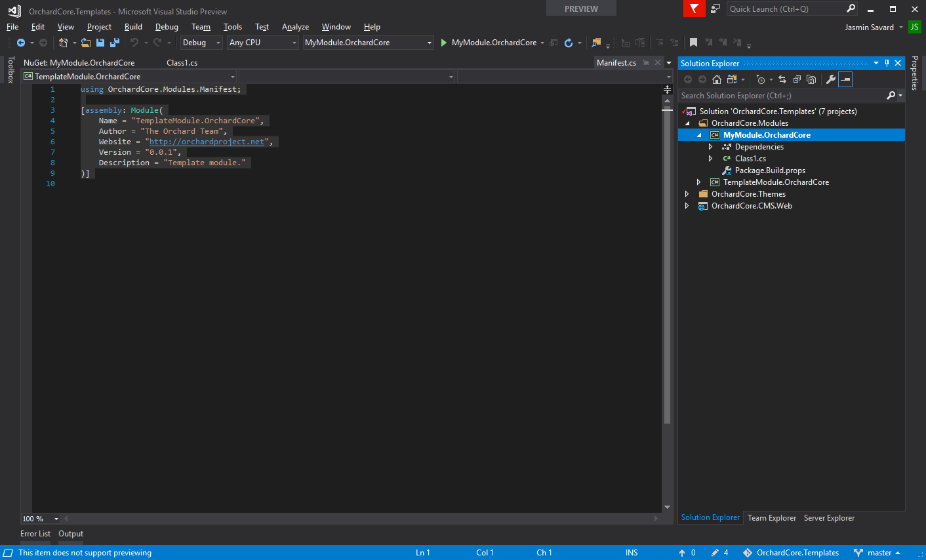Image resolution: width=926 pixels, height=560 pixels.
Task: Click the keep-open pin on Manifest.cs tab
Action: [x=646, y=63]
